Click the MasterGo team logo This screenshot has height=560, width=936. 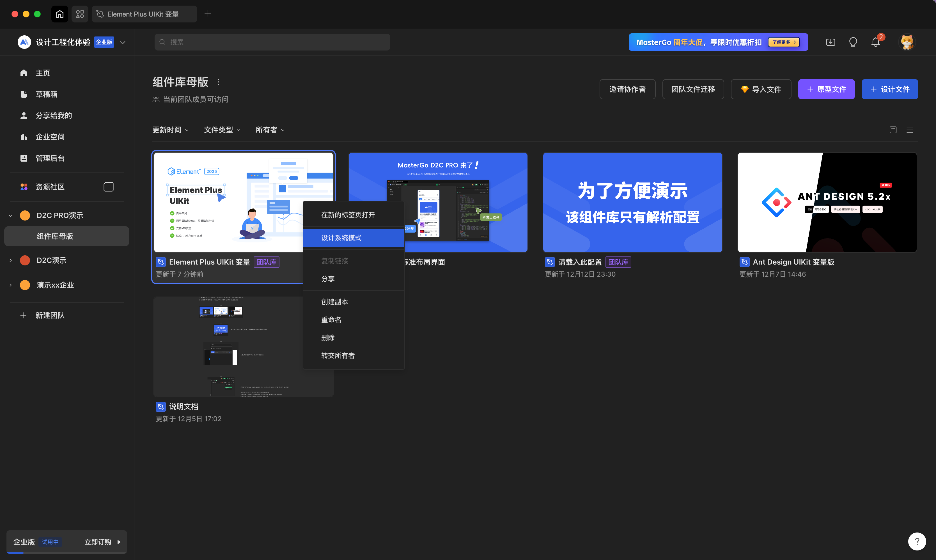point(24,42)
